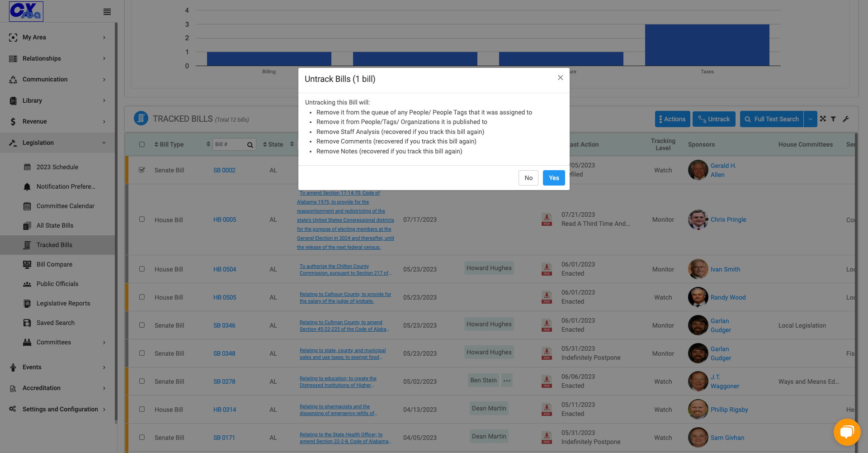Open the filter funnel icon
868x453 pixels.
[x=833, y=119]
